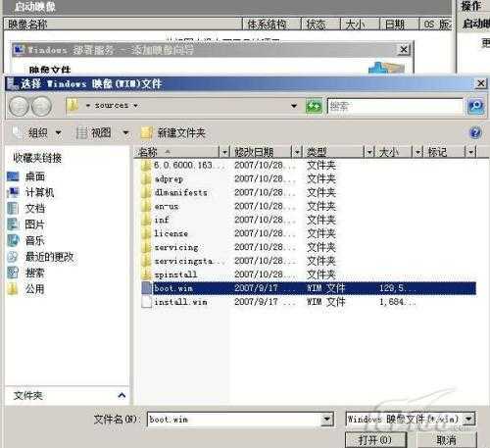Image resolution: width=490 pixels, height=448 pixels.
Task: Click 映像名称 column in background window
Action: pyautogui.click(x=122, y=25)
